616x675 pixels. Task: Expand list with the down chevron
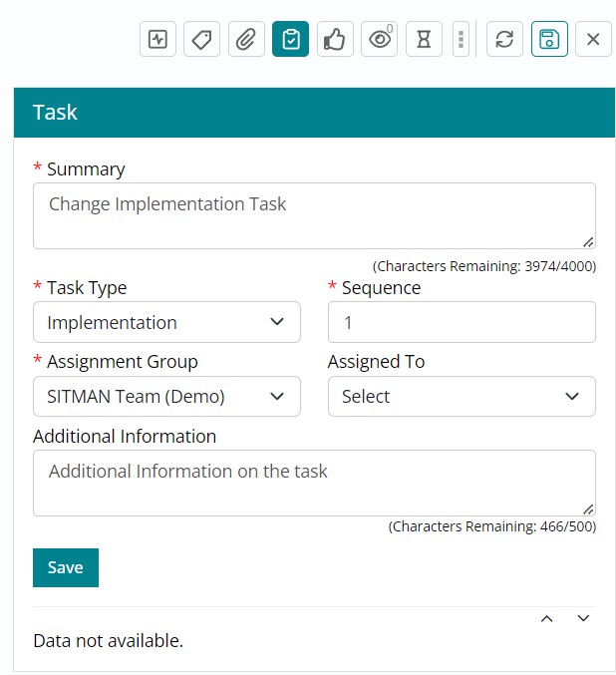coord(584,619)
